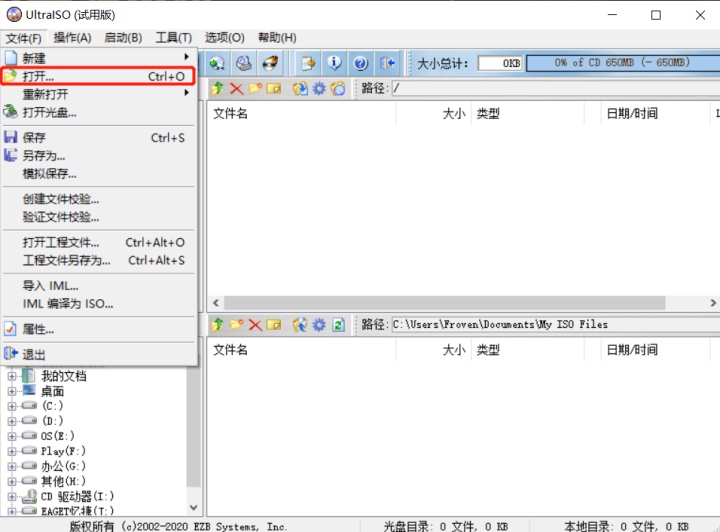
Task: Click the refresh icon in local pane toolbar
Action: 338,325
